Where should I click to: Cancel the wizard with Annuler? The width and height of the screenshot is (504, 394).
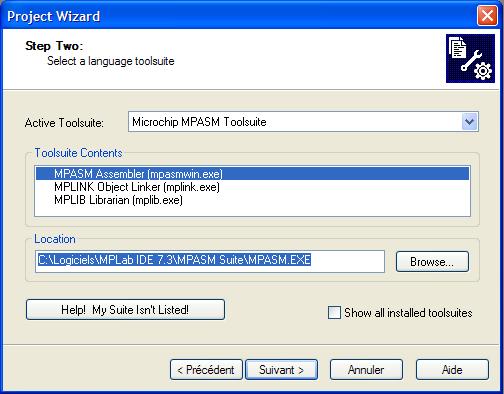click(x=366, y=370)
